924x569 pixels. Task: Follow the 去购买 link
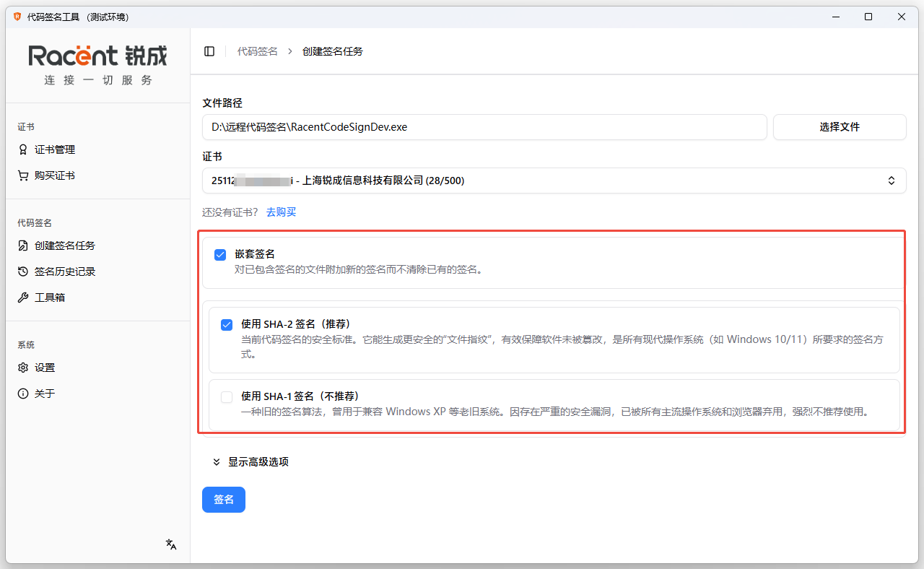point(281,212)
